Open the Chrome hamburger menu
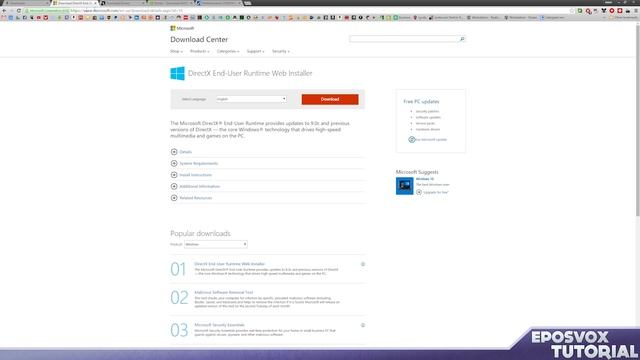 click(636, 11)
